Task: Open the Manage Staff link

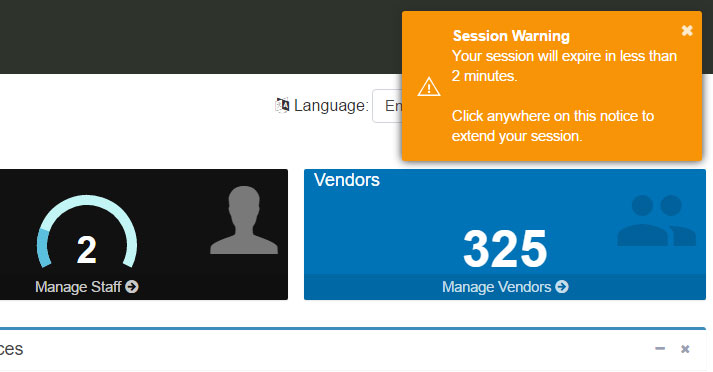Action: (86, 287)
